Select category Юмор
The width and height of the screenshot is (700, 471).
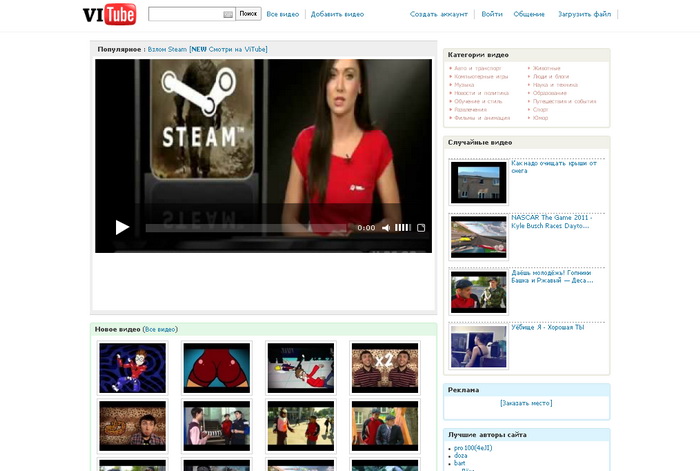pos(540,118)
